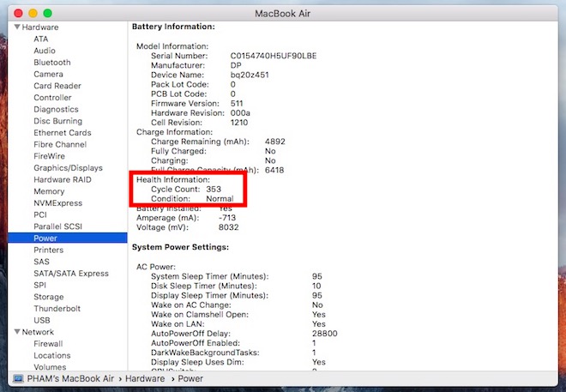Image resolution: width=566 pixels, height=392 pixels.
Task: Click the Firmware Version value 511
Action: pyautogui.click(x=237, y=104)
